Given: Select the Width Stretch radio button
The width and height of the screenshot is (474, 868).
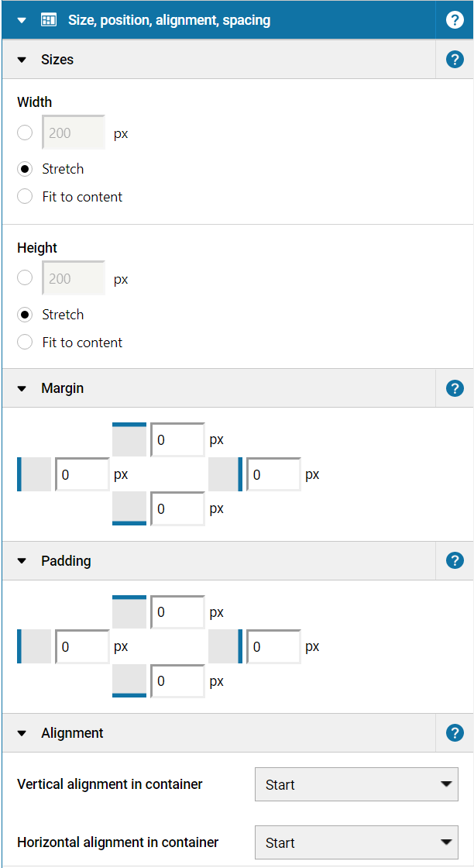Looking at the screenshot, I should [x=25, y=169].
